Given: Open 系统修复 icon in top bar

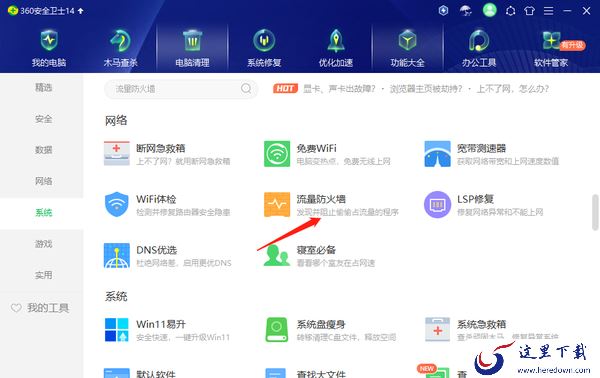Looking at the screenshot, I should (264, 41).
